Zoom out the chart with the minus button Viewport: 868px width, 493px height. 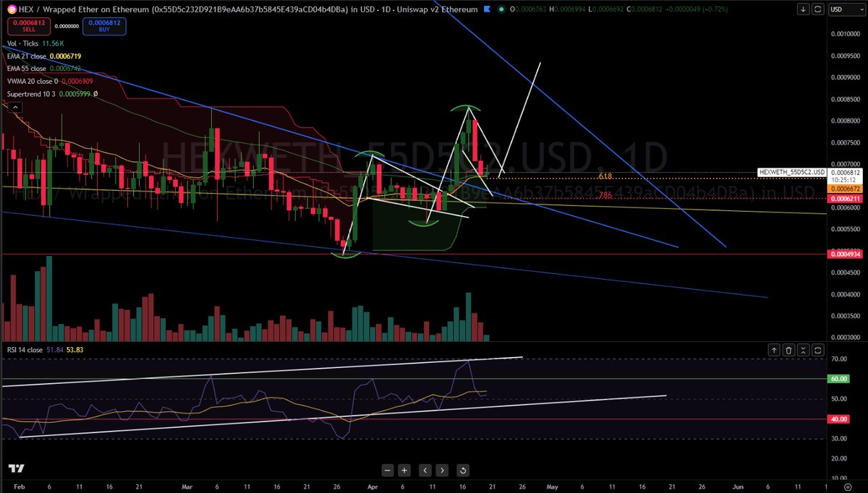coord(386,470)
